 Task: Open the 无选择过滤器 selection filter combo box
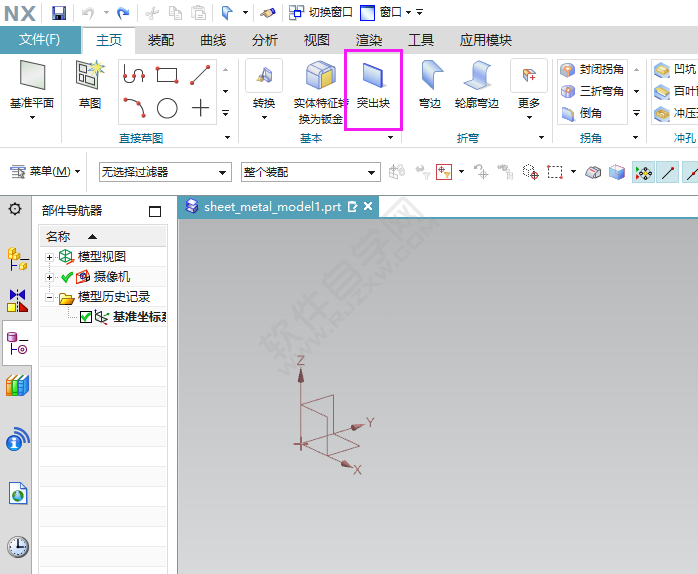(165, 172)
